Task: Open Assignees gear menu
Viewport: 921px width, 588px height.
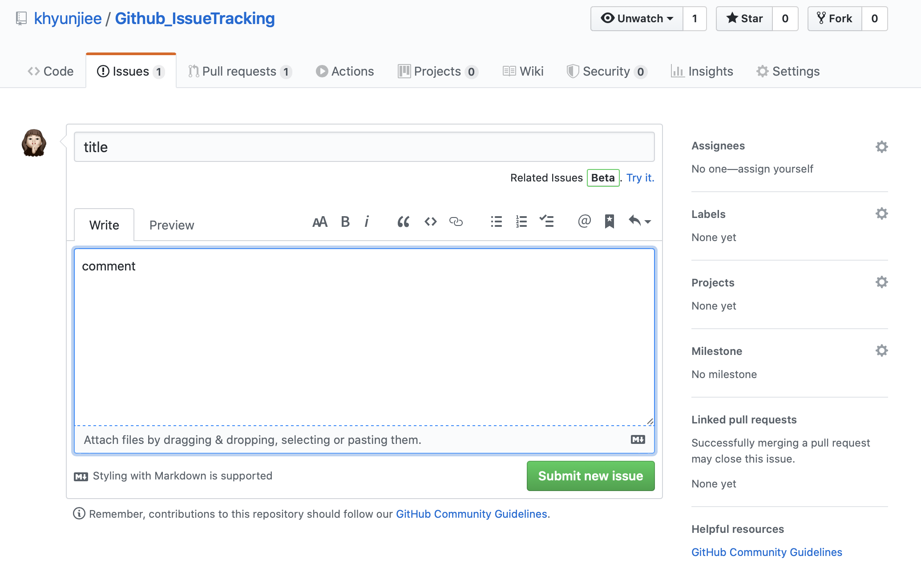Action: (881, 147)
